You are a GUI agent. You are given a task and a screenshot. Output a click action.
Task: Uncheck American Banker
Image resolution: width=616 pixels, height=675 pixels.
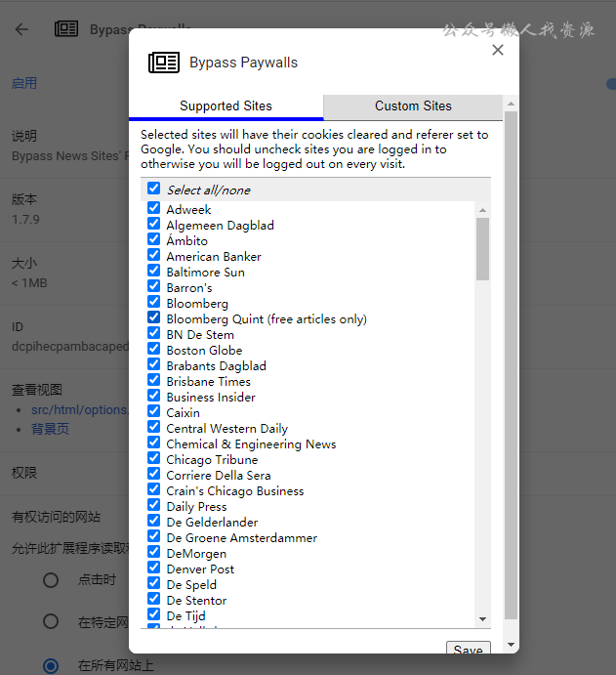153,255
